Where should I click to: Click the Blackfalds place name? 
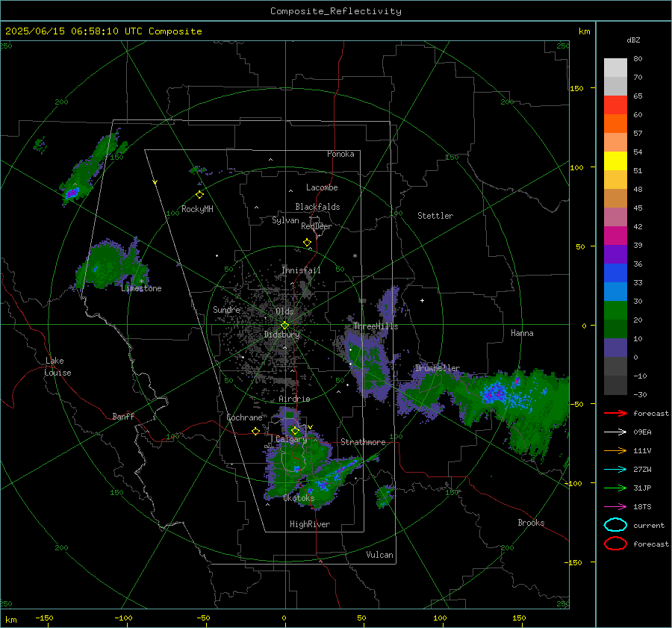(317, 207)
